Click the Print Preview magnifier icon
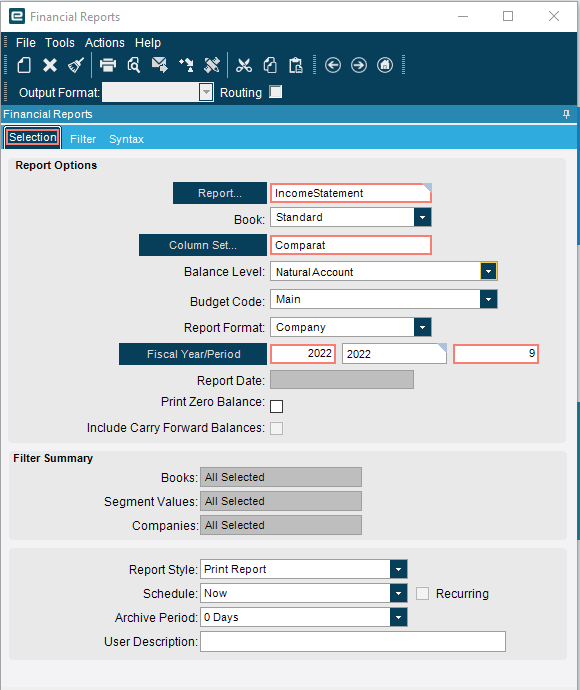Screen dimensions: 580x690 point(133,65)
